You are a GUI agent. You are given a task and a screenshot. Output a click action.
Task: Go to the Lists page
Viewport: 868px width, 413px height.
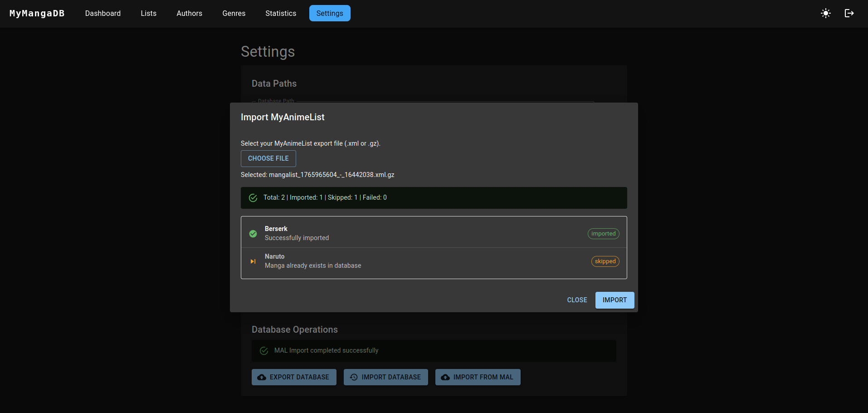click(149, 13)
